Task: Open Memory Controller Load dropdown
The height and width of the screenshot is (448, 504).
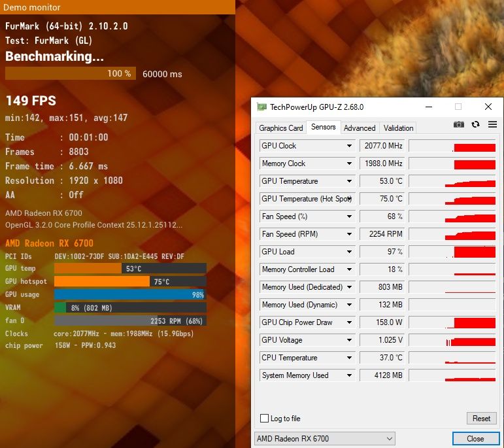Action: point(349,269)
